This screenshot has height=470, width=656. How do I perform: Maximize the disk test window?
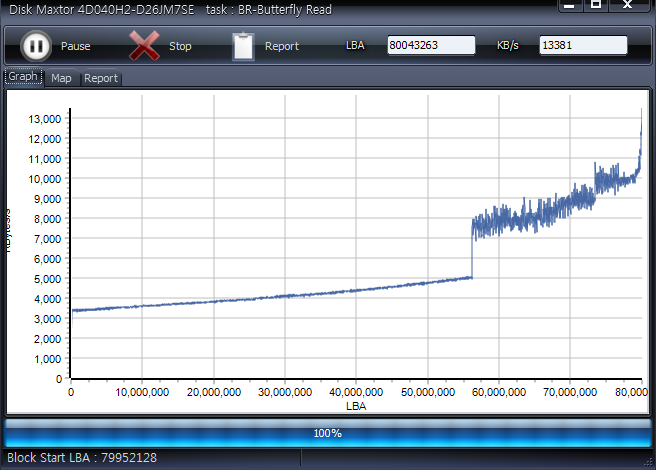(x=595, y=6)
